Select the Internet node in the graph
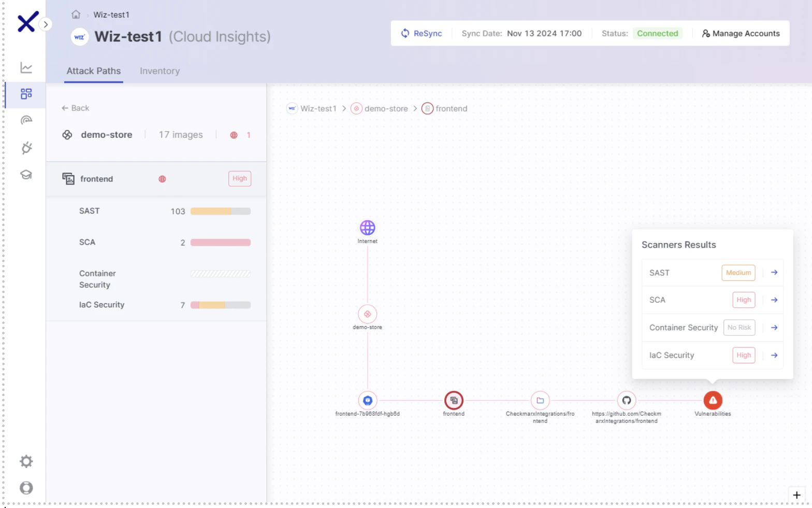This screenshot has height=508, width=812. [368, 228]
